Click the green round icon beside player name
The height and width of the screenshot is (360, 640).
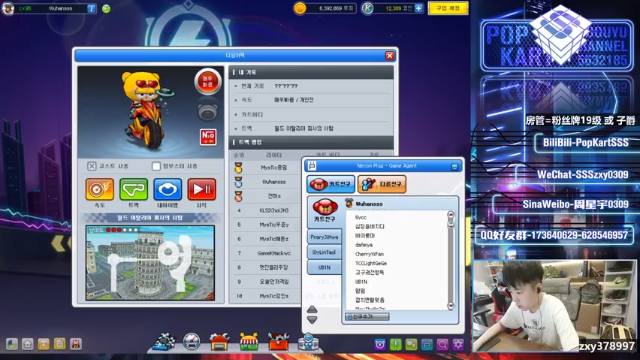click(106, 8)
